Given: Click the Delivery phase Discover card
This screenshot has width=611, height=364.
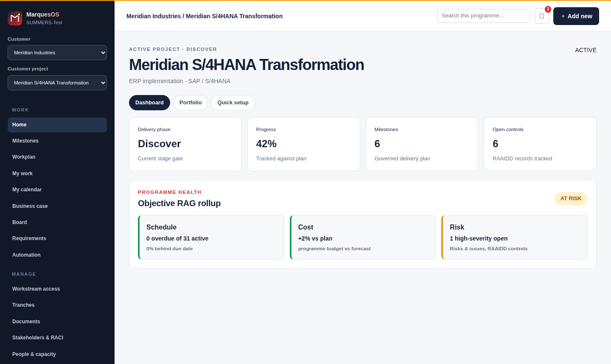Looking at the screenshot, I should coord(185,144).
